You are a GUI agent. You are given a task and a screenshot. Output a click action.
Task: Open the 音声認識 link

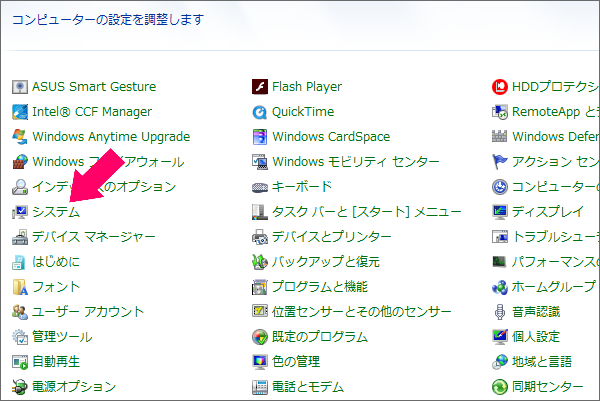(536, 312)
